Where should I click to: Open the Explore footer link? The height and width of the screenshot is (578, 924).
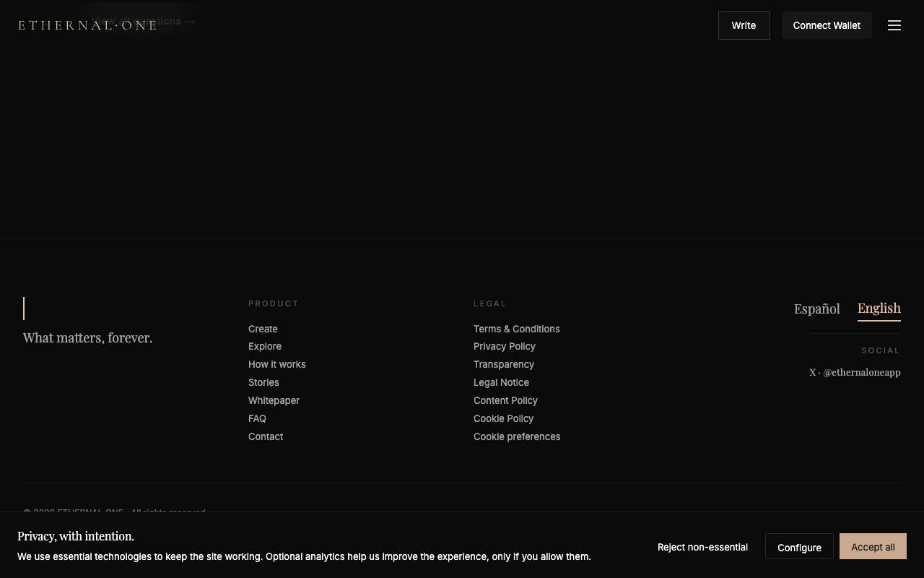(x=265, y=346)
